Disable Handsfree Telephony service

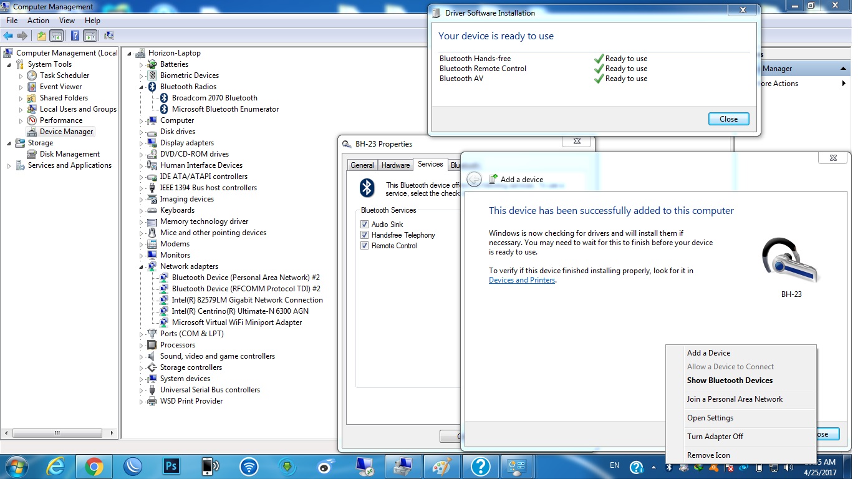point(364,235)
